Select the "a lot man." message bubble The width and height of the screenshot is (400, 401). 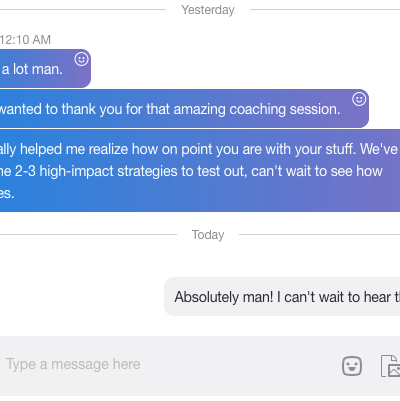[x=45, y=69]
